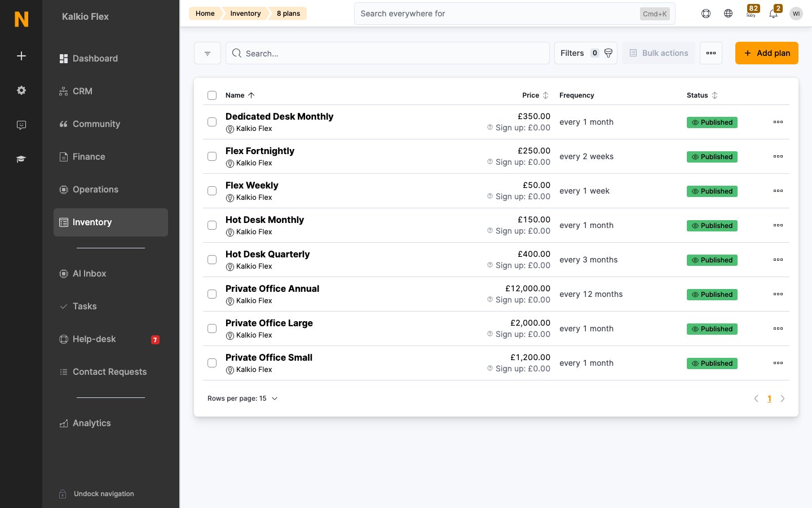Click the list view options icon button
Screen dimensions: 812x508
coord(208,53)
